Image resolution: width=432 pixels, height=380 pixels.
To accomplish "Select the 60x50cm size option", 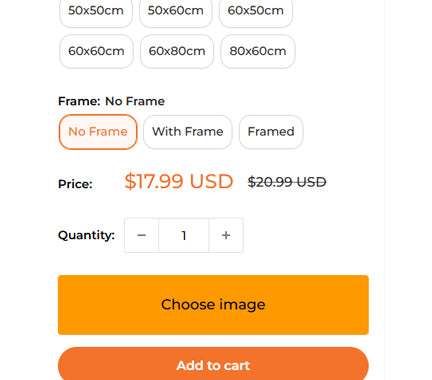I will coord(256,11).
